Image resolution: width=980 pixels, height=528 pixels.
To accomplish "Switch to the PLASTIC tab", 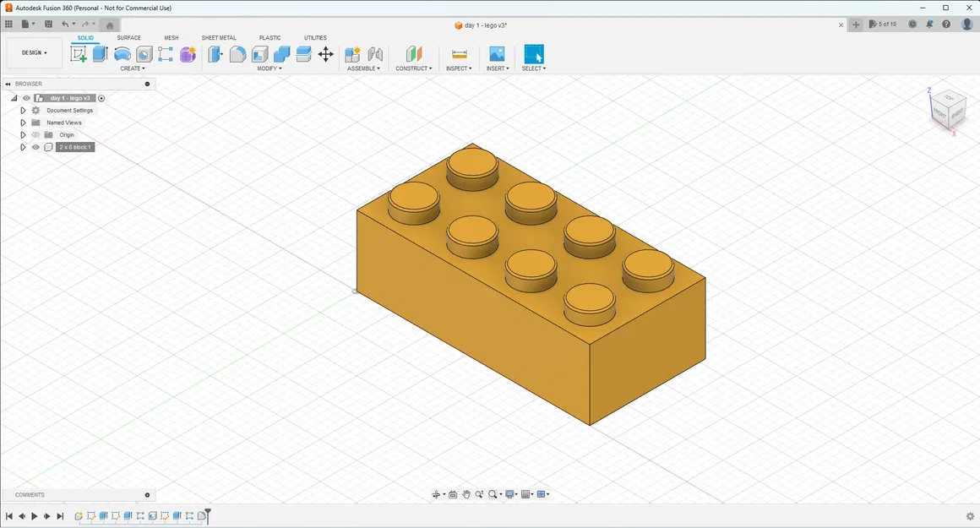I will click(x=270, y=38).
